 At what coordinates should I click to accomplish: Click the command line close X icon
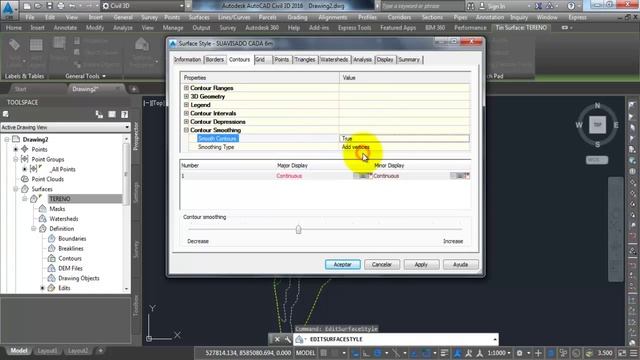(277, 339)
